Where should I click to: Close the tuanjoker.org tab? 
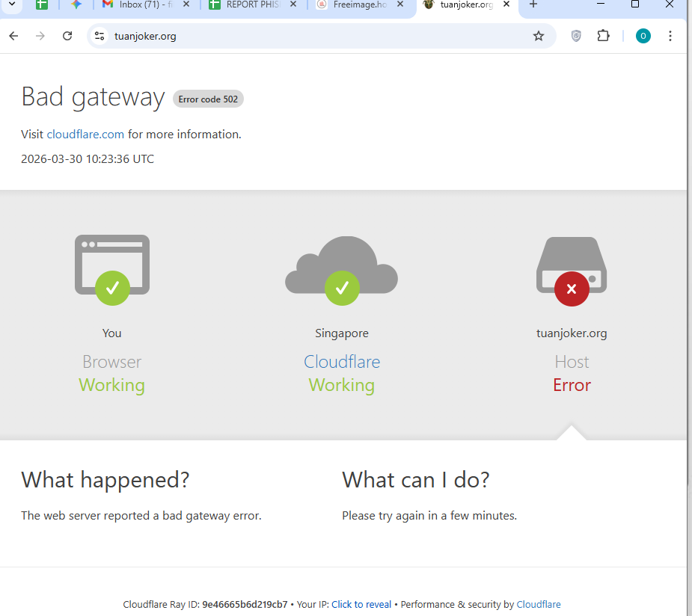click(x=506, y=4)
